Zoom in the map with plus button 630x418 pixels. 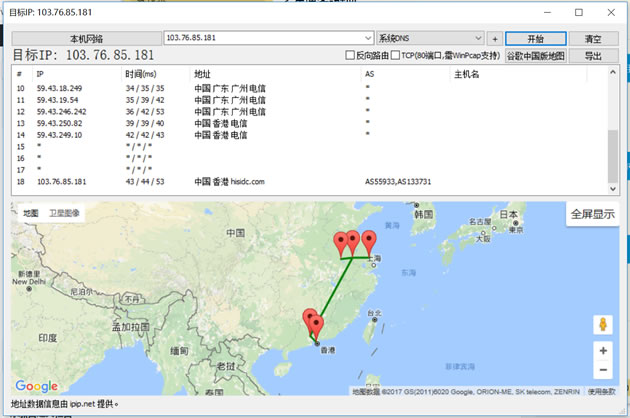click(x=603, y=351)
